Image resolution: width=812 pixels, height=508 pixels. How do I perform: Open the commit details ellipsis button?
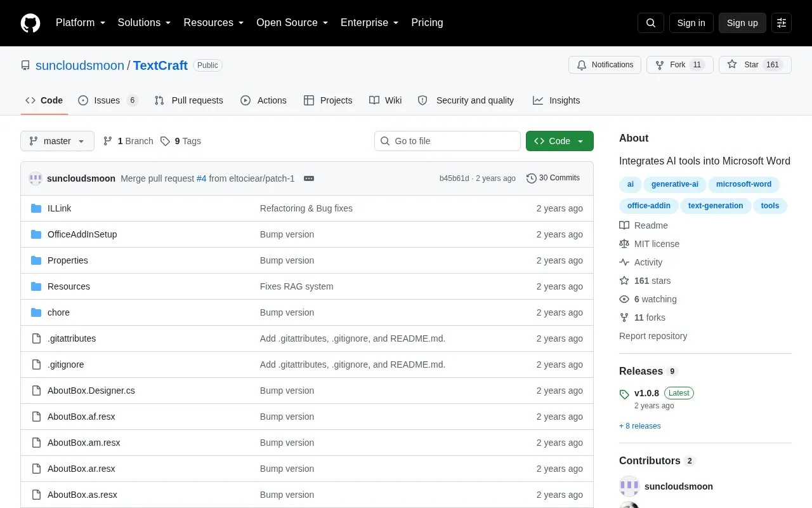click(x=309, y=178)
